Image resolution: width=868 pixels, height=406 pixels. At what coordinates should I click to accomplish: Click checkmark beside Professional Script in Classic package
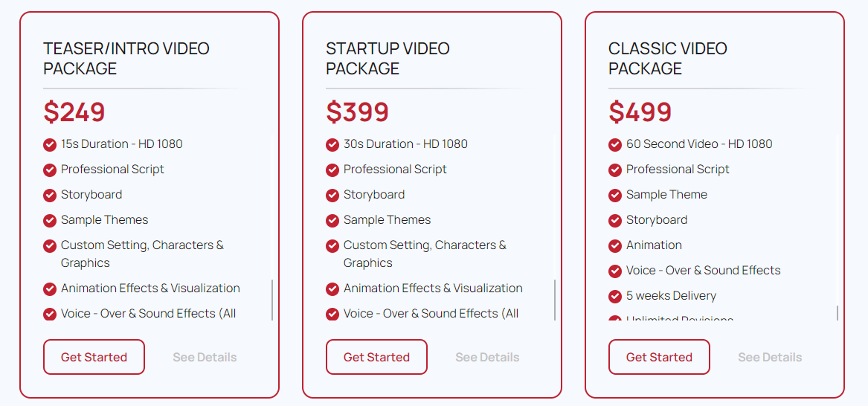615,170
